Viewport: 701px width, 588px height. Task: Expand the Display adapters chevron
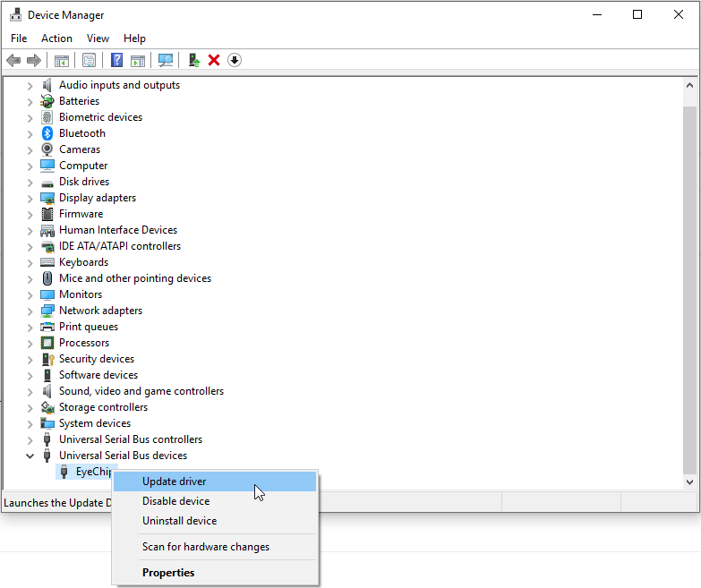point(30,198)
